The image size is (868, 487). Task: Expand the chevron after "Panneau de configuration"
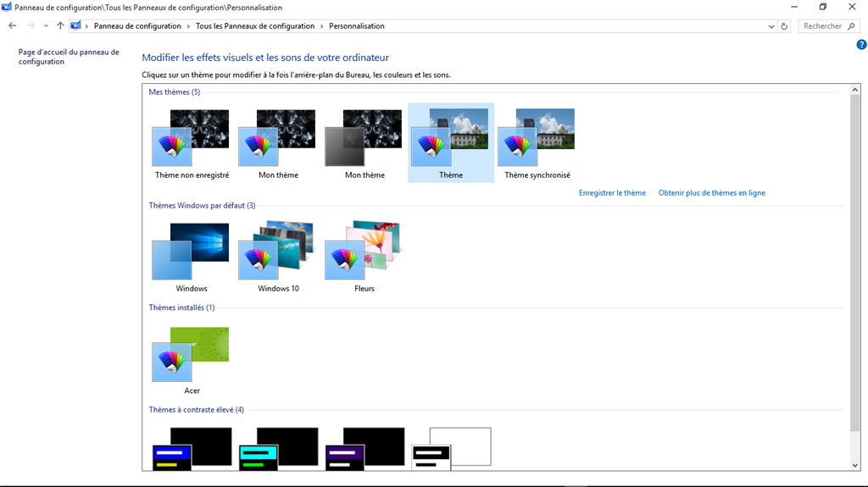(x=188, y=26)
